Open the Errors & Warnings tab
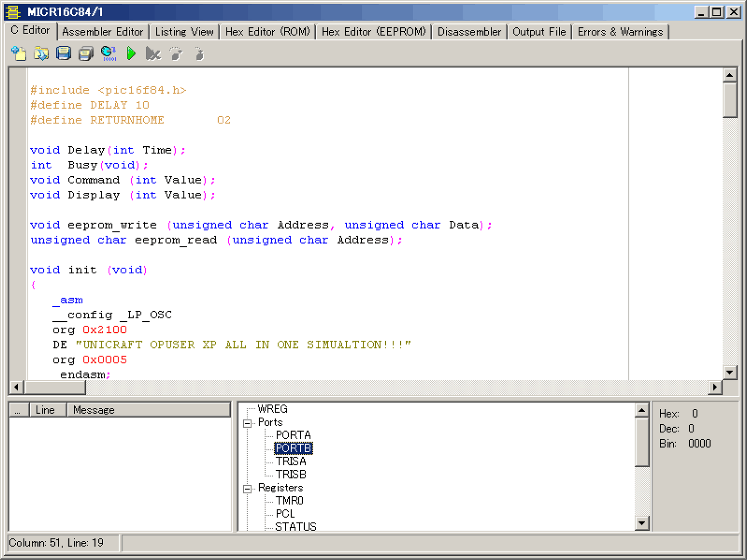 point(620,32)
